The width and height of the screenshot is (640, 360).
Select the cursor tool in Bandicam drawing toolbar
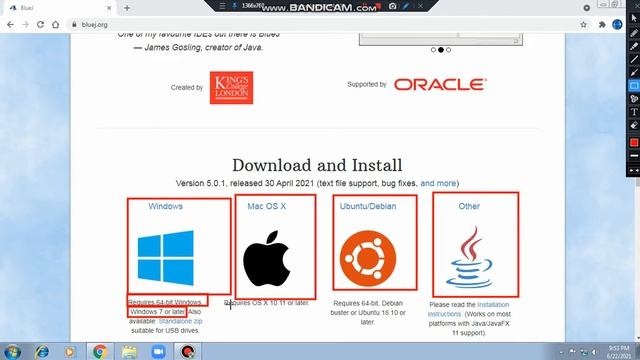pos(633,18)
